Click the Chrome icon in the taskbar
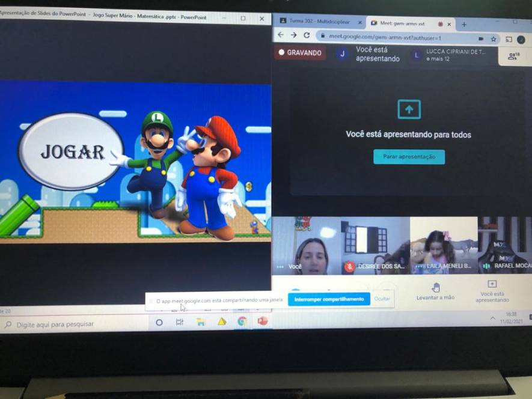 (242, 321)
